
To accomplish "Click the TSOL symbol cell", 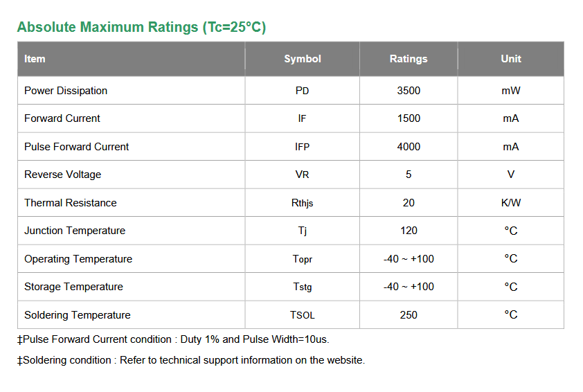I will (x=303, y=315).
